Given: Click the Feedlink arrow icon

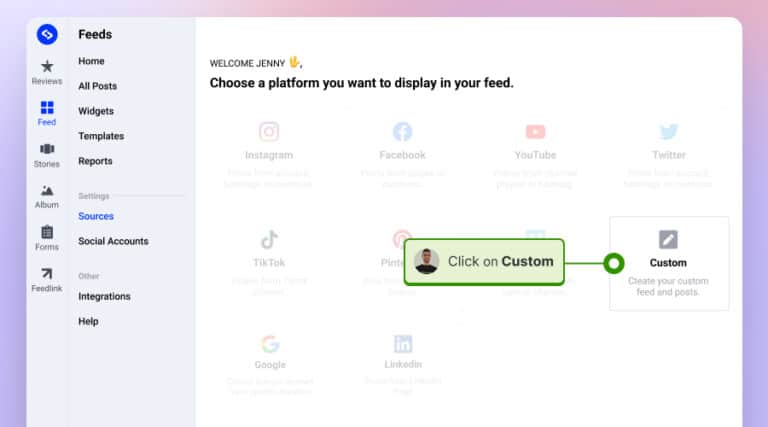Looking at the screenshot, I should point(47,274).
